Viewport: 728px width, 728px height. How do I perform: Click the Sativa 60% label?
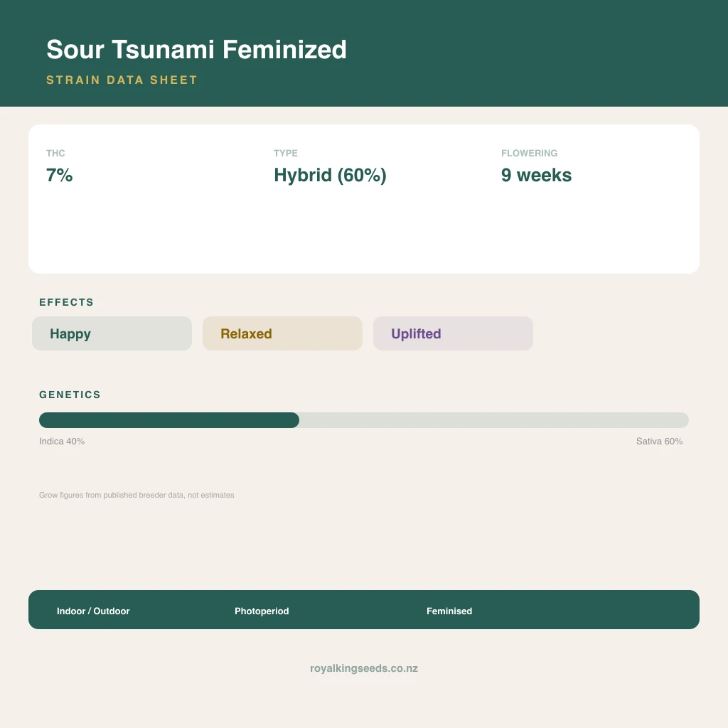tap(659, 441)
